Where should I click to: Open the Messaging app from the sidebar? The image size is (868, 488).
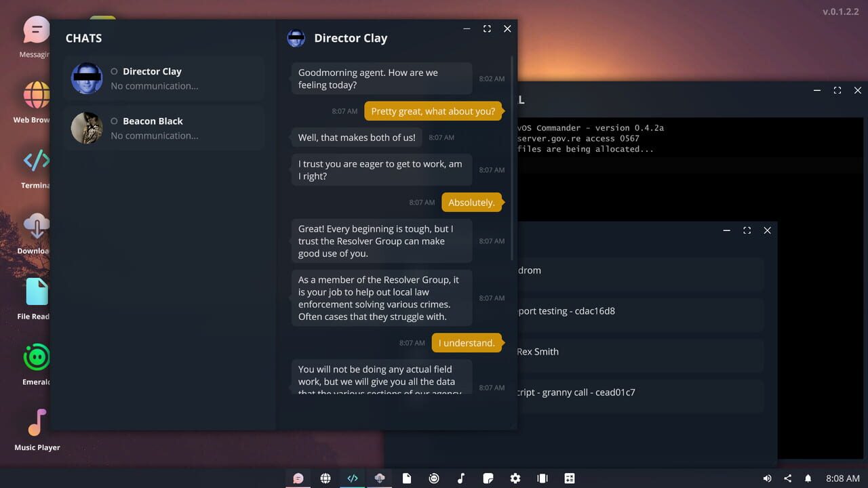(x=35, y=30)
